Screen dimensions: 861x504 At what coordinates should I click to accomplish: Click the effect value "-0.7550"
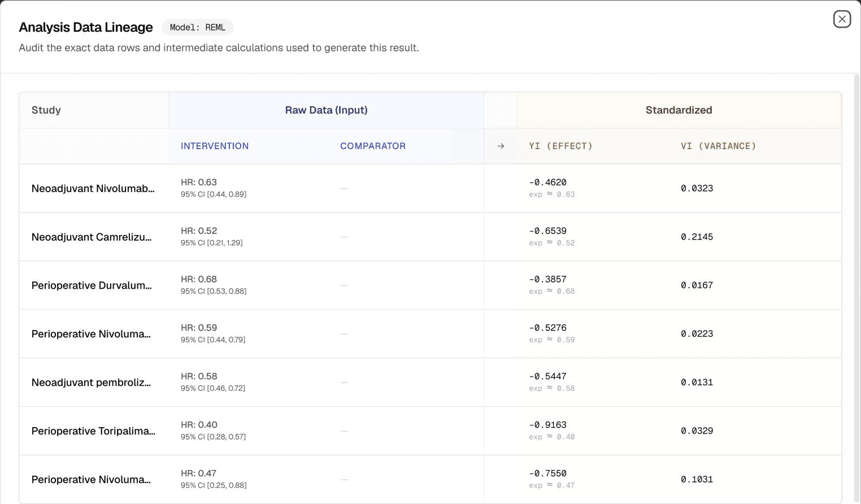click(x=547, y=473)
